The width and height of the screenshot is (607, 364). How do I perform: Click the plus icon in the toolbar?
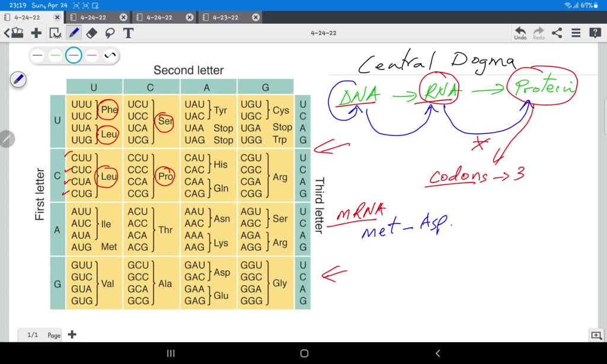point(36,33)
